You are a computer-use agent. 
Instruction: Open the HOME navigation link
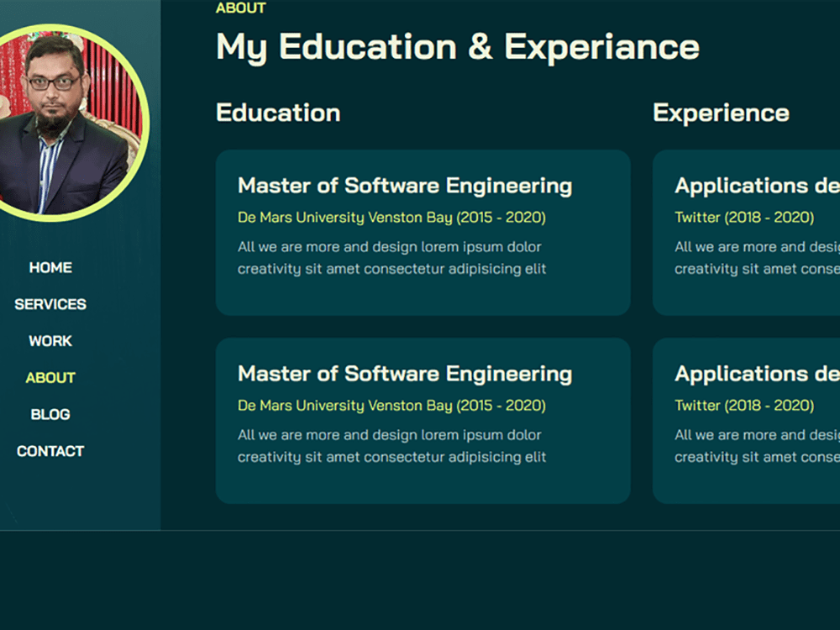click(x=50, y=267)
